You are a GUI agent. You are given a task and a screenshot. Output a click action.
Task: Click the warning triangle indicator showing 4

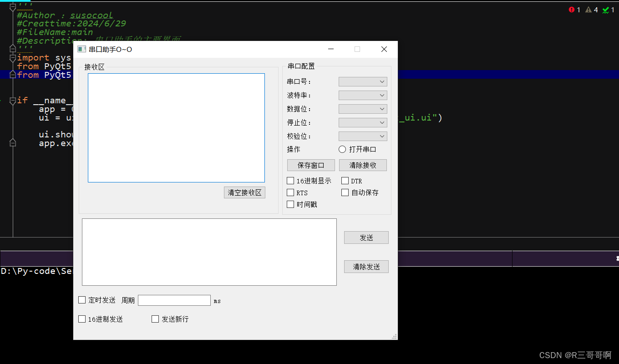coord(588,10)
